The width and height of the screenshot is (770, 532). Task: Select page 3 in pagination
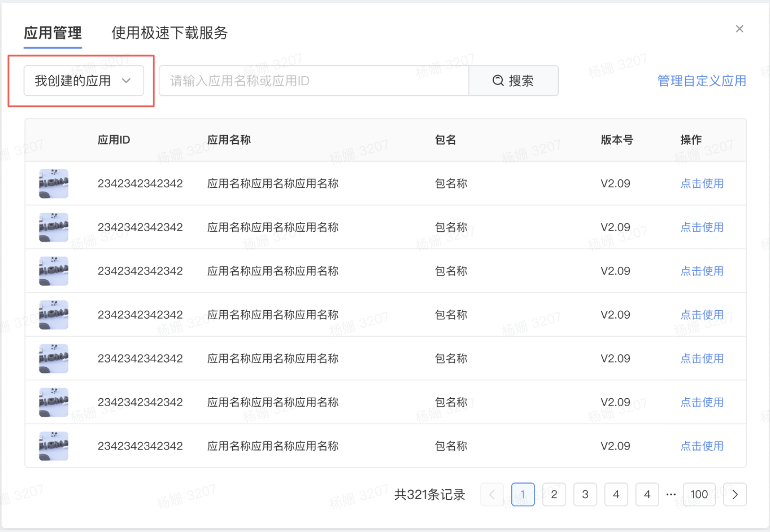(585, 494)
